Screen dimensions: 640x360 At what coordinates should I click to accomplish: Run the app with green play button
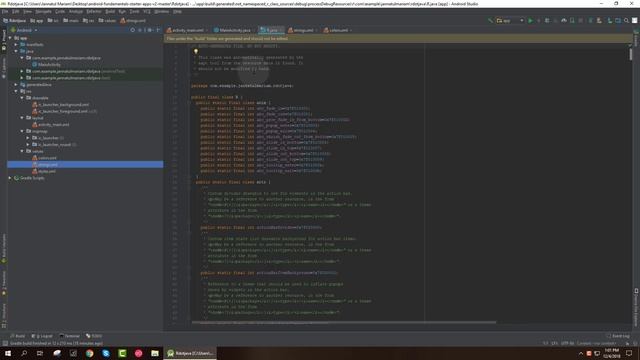tap(530, 20)
